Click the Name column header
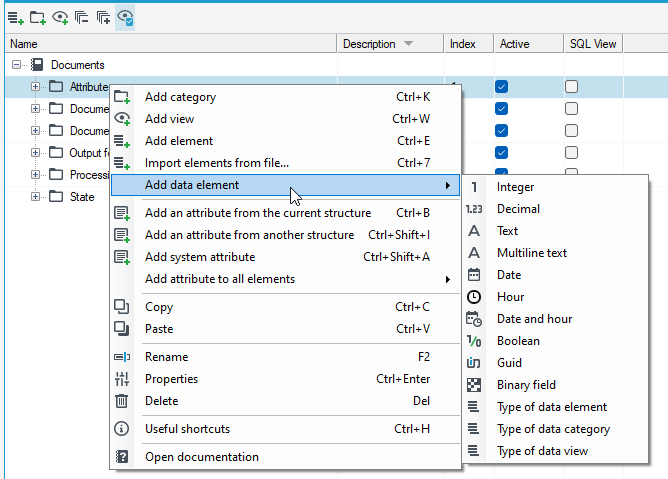This screenshot has width=668, height=479. (171, 44)
